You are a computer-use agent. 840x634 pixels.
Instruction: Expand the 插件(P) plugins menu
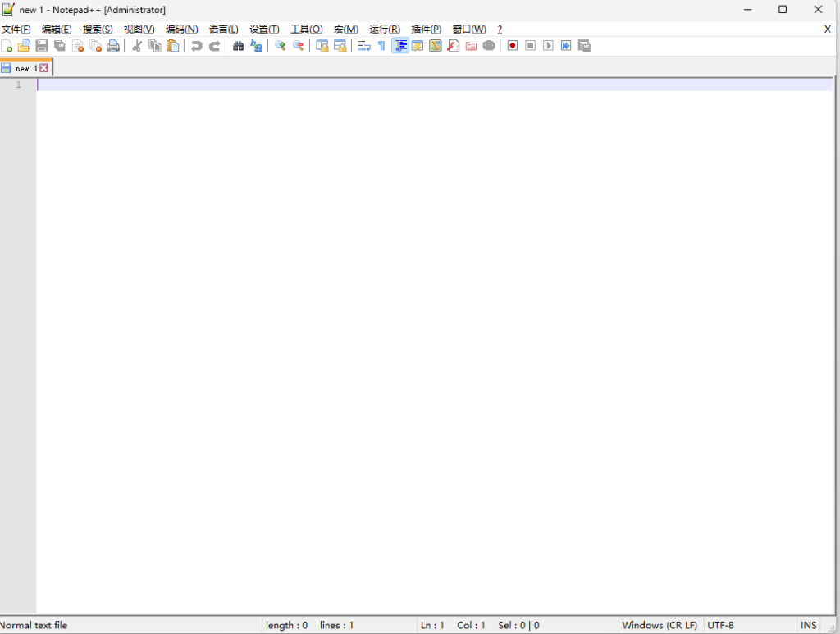(426, 30)
